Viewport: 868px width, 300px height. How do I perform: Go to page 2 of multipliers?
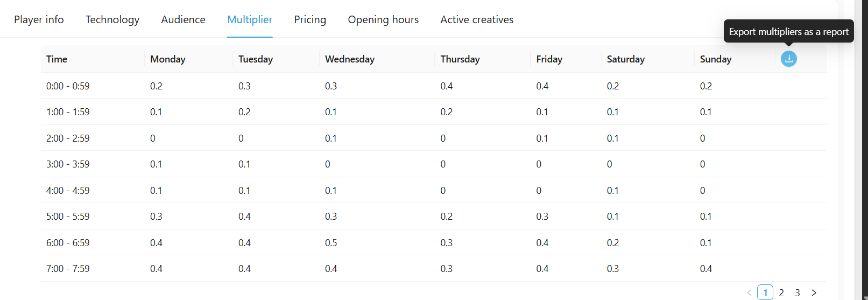coord(781,292)
